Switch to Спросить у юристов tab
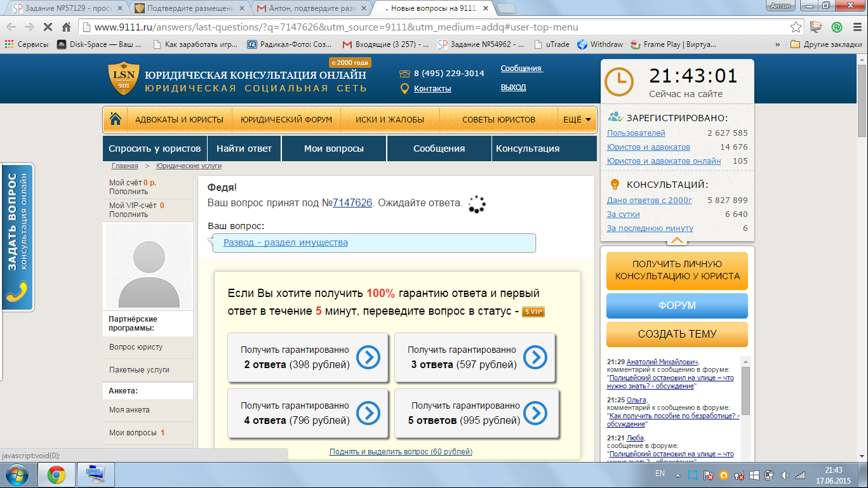Image resolution: width=868 pixels, height=488 pixels. pos(155,148)
